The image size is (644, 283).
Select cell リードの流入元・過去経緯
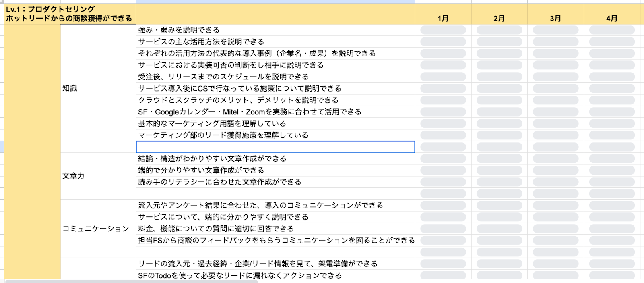pos(276,264)
